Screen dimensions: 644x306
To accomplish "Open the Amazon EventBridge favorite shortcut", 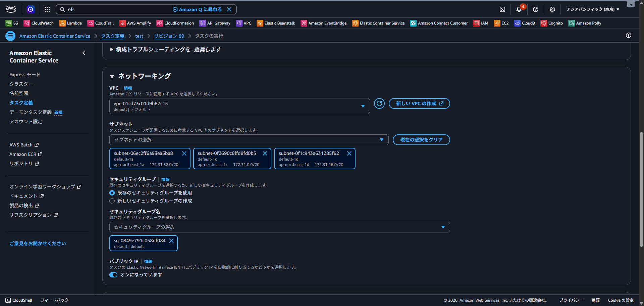I will (x=324, y=23).
